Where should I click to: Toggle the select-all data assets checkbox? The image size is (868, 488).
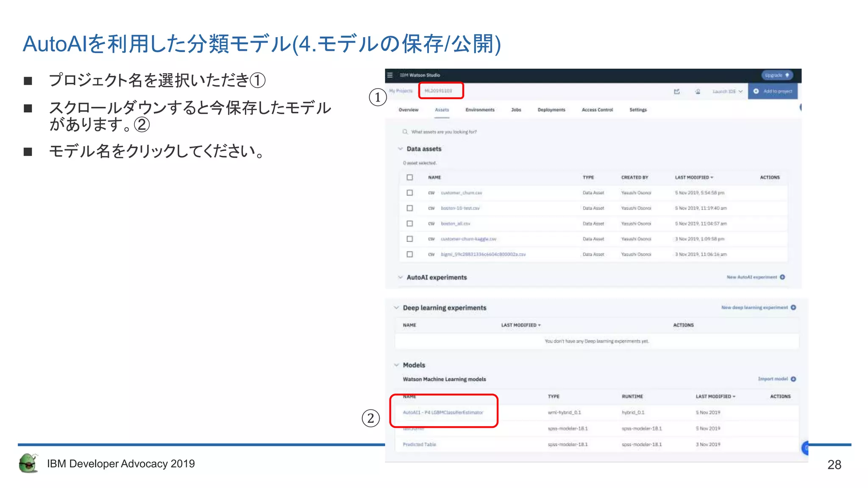410,177
